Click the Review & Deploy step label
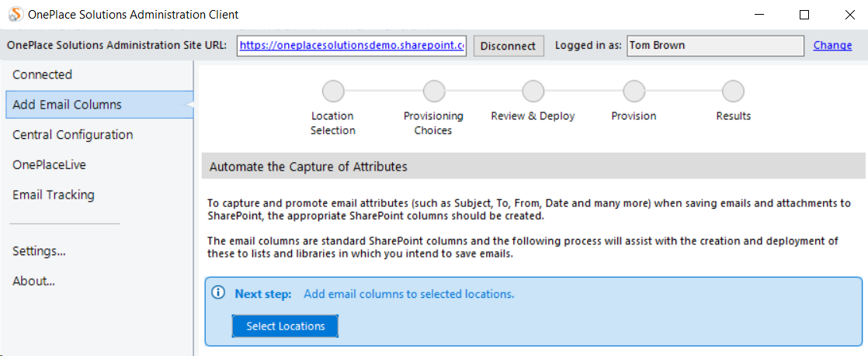Viewport: 868px width, 356px height. point(533,116)
